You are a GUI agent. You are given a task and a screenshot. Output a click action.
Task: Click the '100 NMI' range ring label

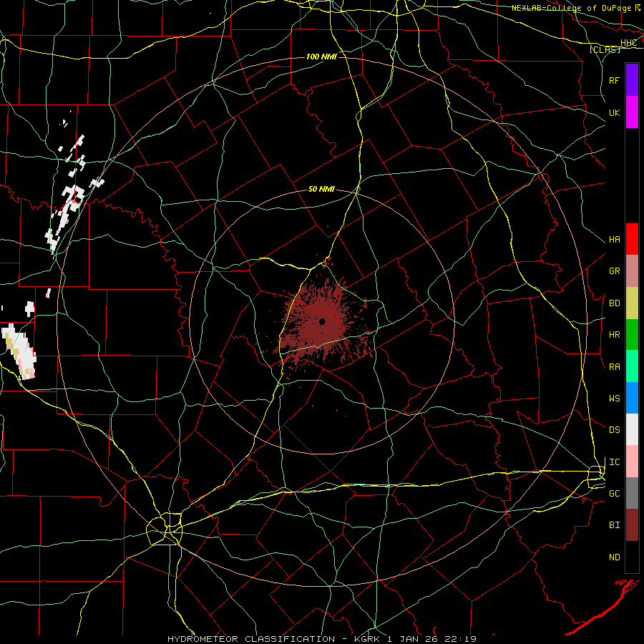321,57
